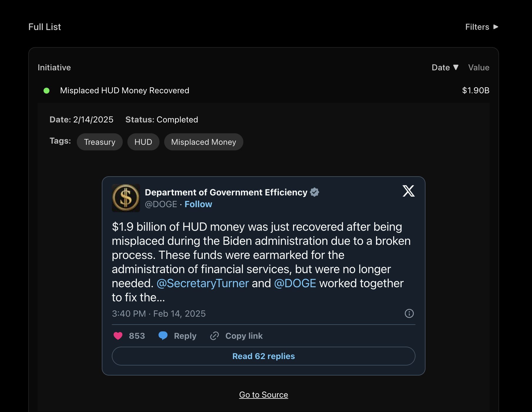Sort by the Value column header
532x412 pixels.
point(479,67)
